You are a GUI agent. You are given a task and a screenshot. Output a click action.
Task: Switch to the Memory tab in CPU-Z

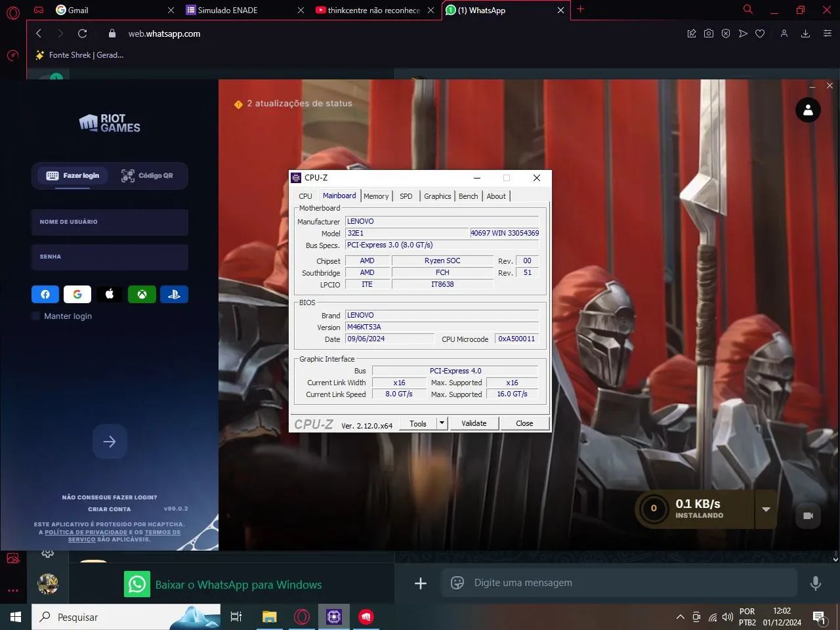pyautogui.click(x=376, y=196)
